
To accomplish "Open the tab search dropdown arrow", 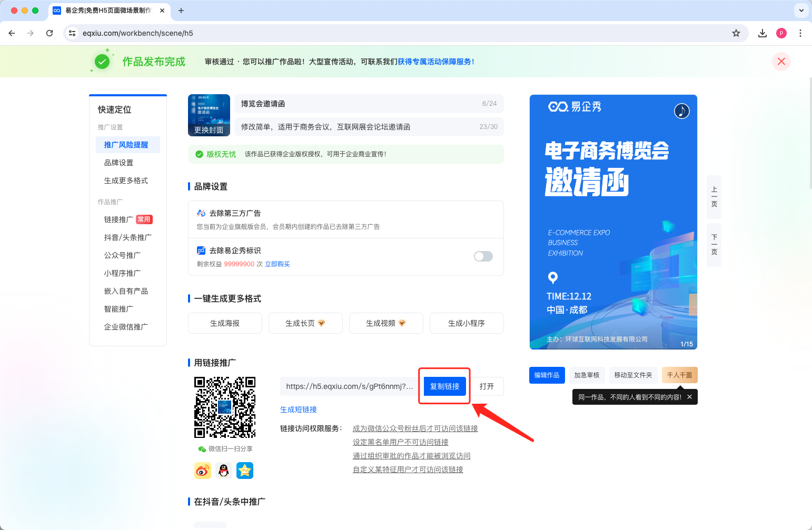I will pyautogui.click(x=801, y=11).
